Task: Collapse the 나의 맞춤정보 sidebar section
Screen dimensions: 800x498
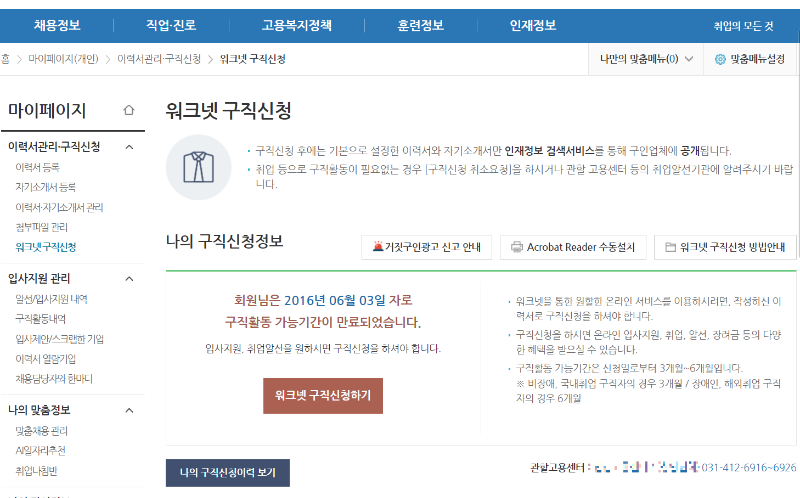Action: (130, 411)
